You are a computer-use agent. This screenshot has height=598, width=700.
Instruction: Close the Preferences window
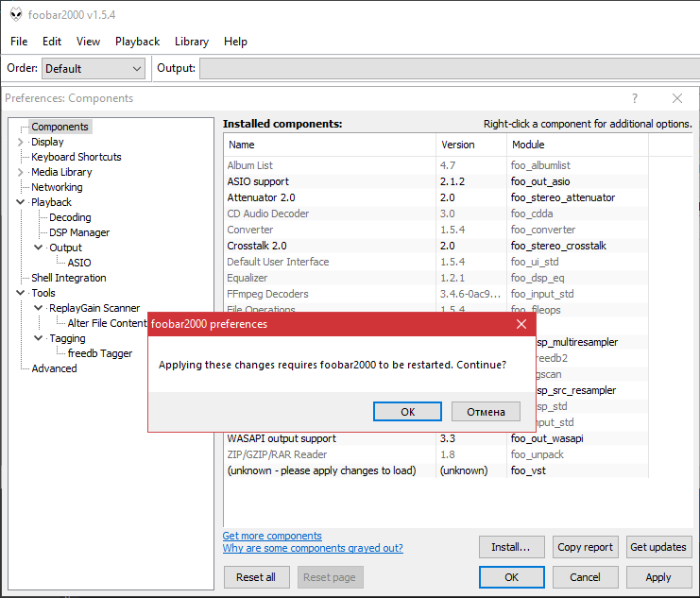(676, 98)
